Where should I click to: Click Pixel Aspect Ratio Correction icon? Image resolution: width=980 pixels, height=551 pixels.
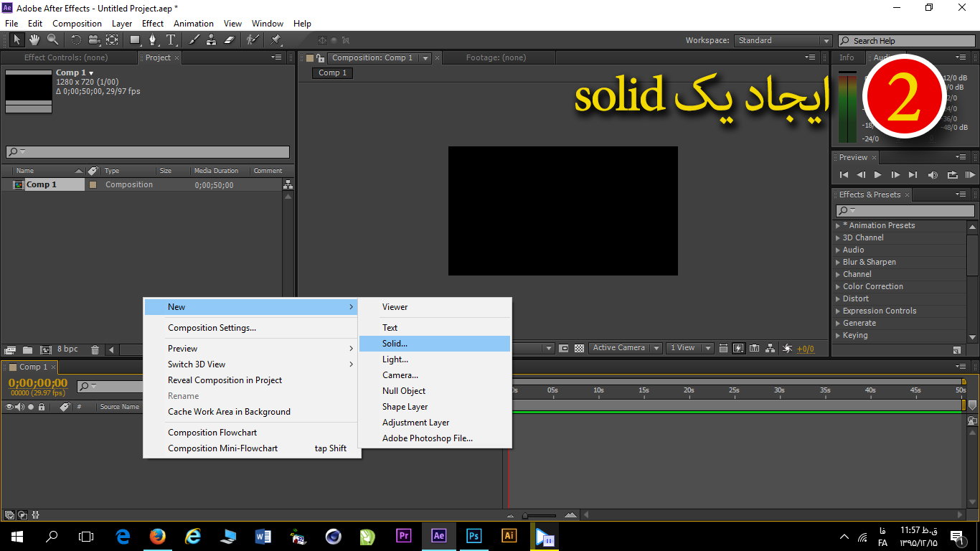tap(723, 348)
